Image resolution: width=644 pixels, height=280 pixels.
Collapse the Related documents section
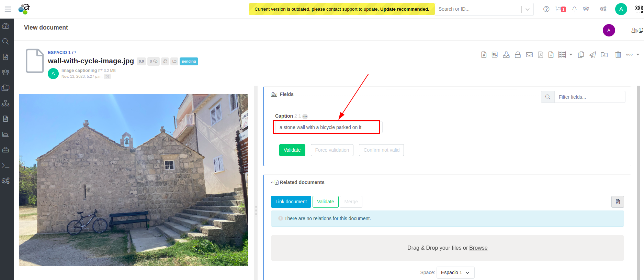point(272,183)
